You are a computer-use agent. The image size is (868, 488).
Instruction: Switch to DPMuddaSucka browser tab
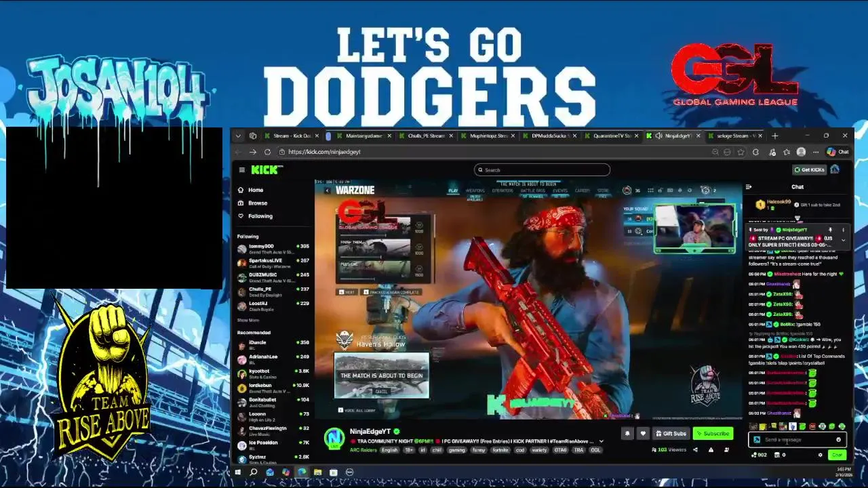coord(549,136)
